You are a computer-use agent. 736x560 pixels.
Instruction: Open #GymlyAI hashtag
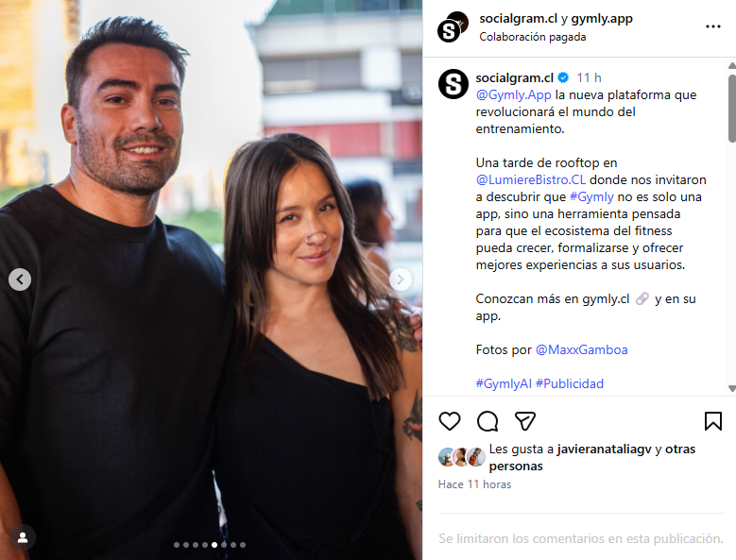(x=504, y=383)
